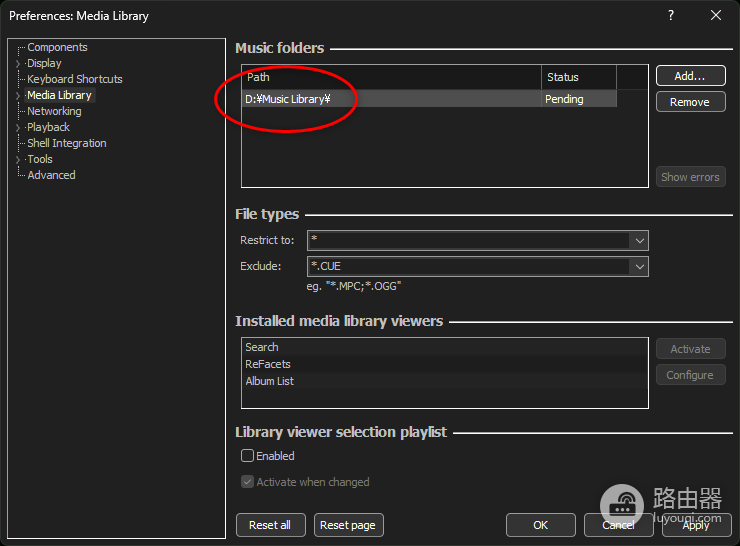Click Apply to save settings
The width and height of the screenshot is (740, 546).
click(697, 525)
